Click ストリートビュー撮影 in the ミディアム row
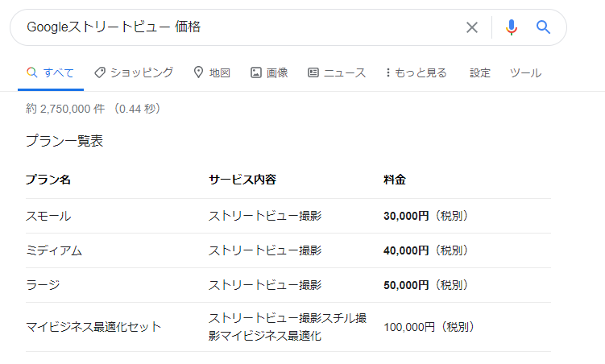605x364 pixels. coord(265,250)
